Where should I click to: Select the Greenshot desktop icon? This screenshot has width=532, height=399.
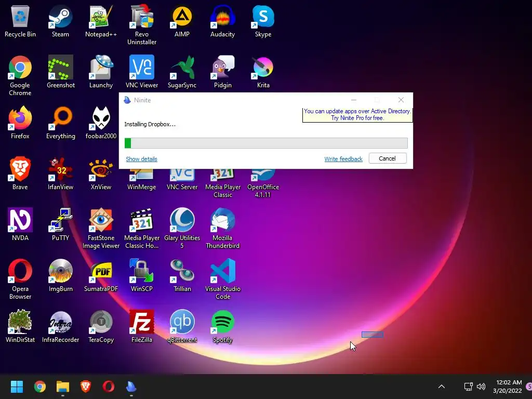60,72
